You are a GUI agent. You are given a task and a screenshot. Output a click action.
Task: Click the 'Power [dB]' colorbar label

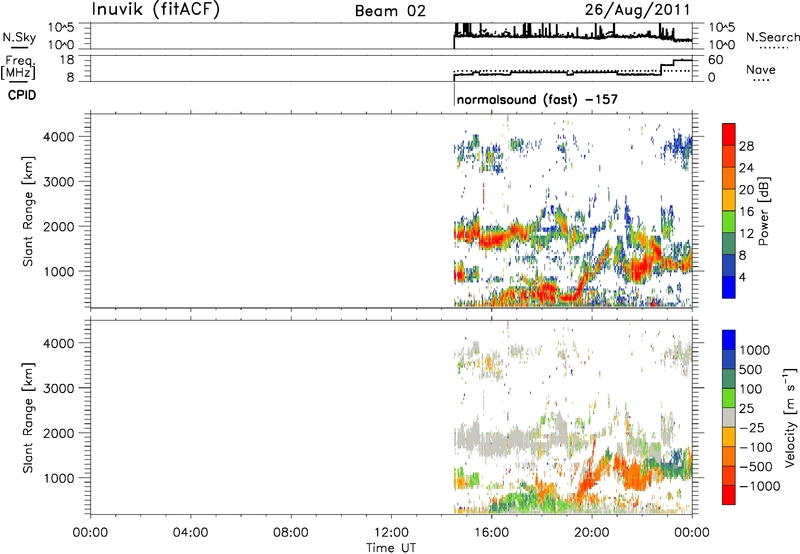point(763,211)
